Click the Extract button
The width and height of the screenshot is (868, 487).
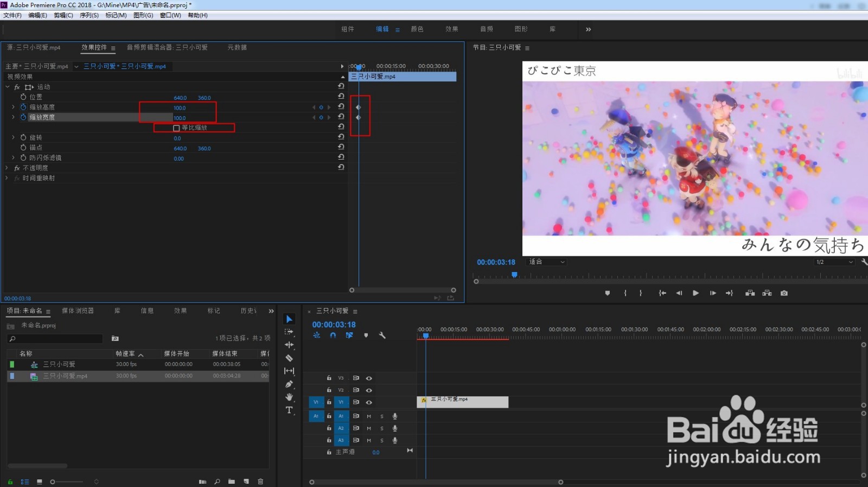point(767,293)
